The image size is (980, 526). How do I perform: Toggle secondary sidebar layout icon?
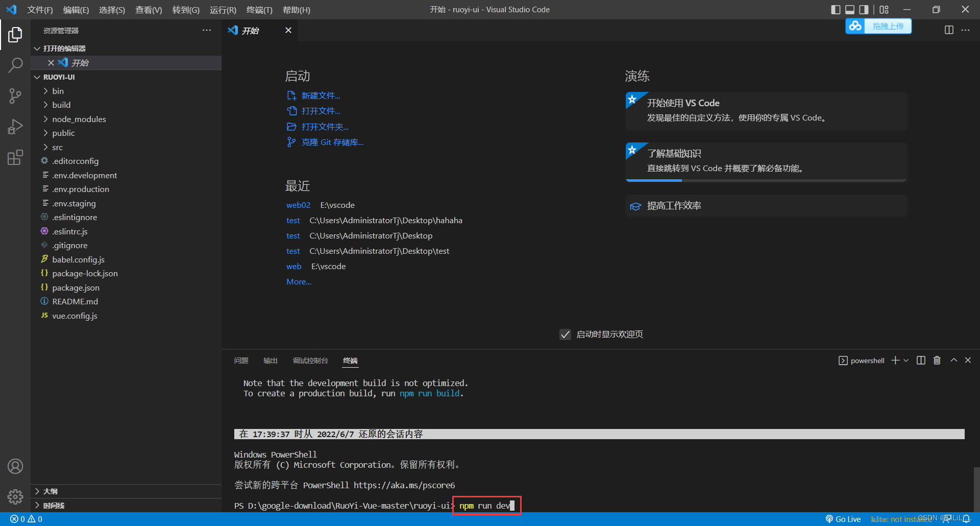coord(864,9)
